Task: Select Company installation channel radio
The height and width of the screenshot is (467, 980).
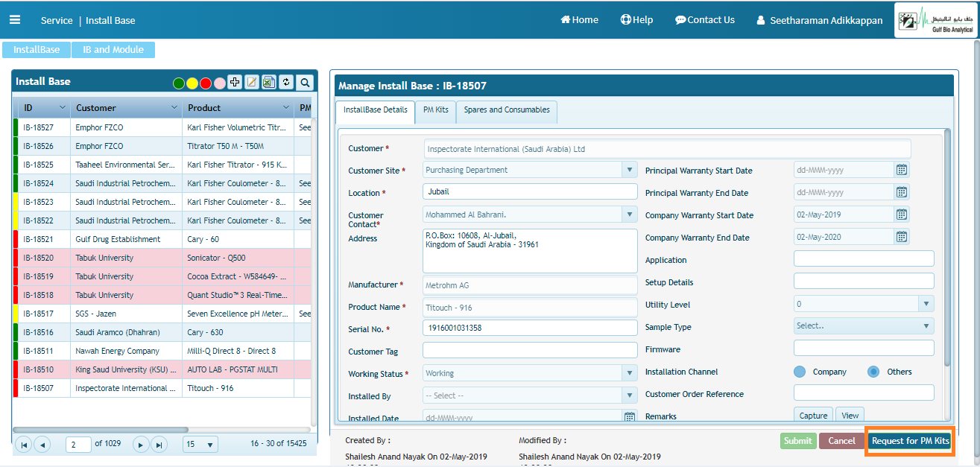Action: [x=800, y=372]
